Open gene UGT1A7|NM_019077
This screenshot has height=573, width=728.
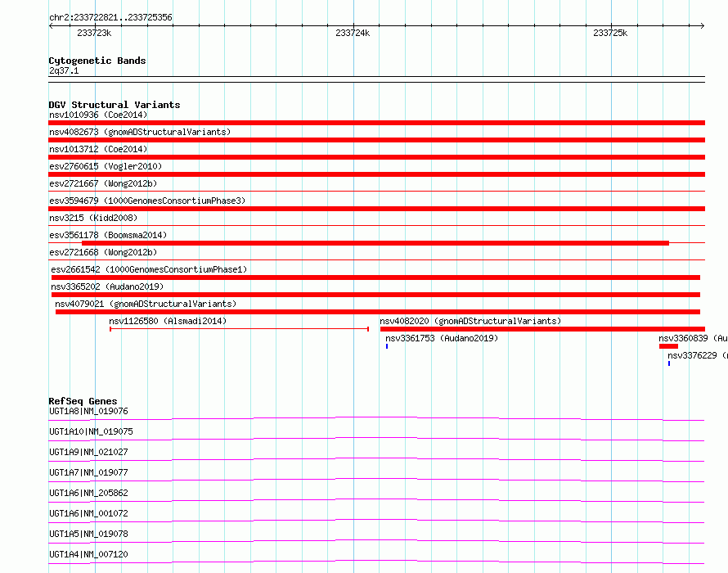pos(88,472)
